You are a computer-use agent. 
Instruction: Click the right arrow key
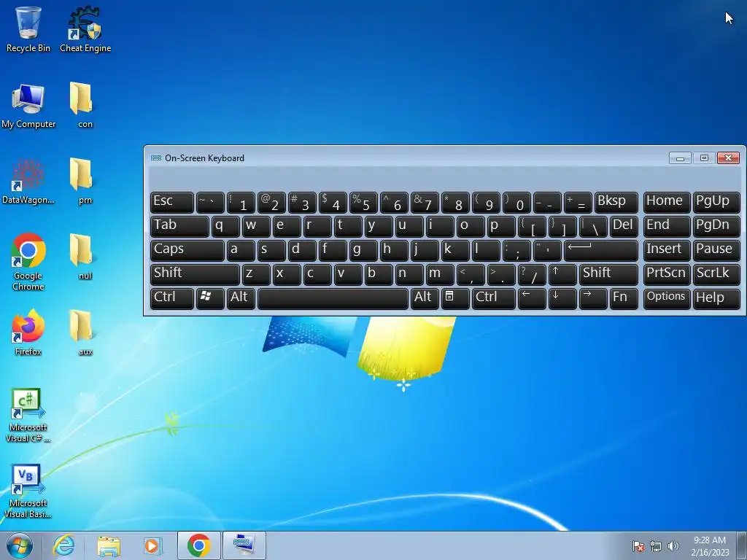tap(592, 298)
